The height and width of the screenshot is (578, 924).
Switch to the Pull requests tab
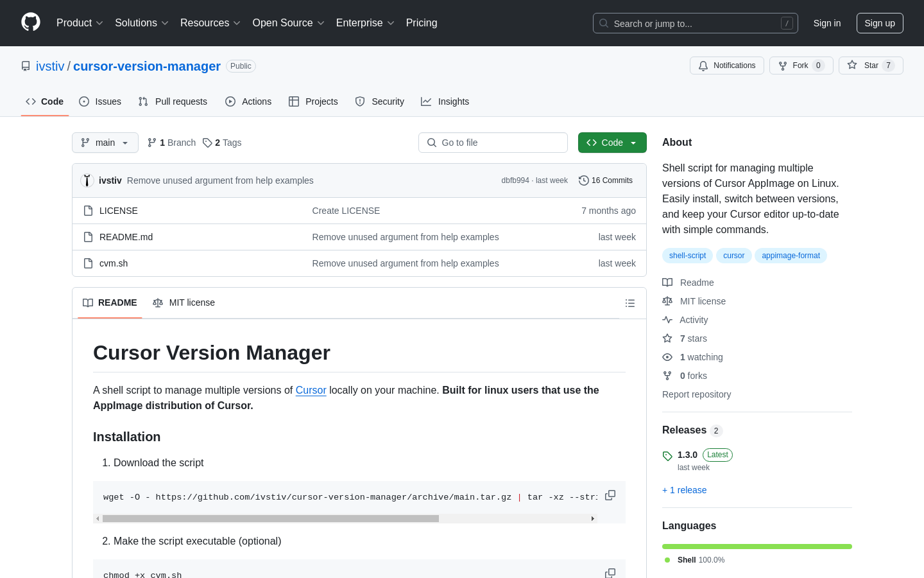(x=173, y=101)
